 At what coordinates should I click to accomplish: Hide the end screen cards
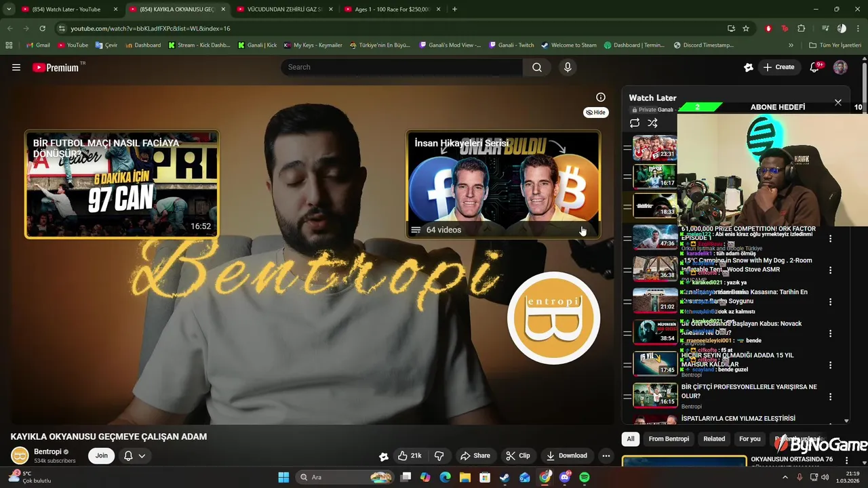pos(596,113)
